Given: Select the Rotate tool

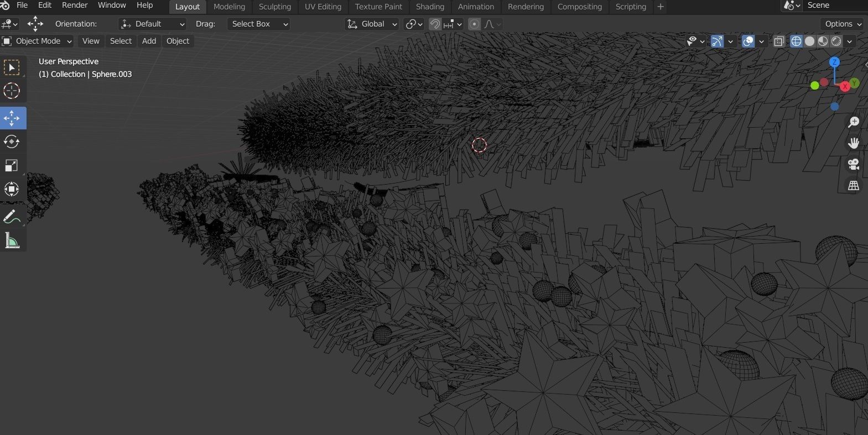Looking at the screenshot, I should (x=12, y=142).
